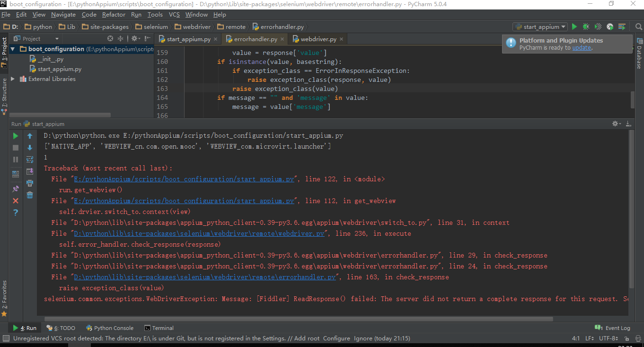Open Project panel gear settings dropdown
This screenshot has height=347, width=644.
135,39
